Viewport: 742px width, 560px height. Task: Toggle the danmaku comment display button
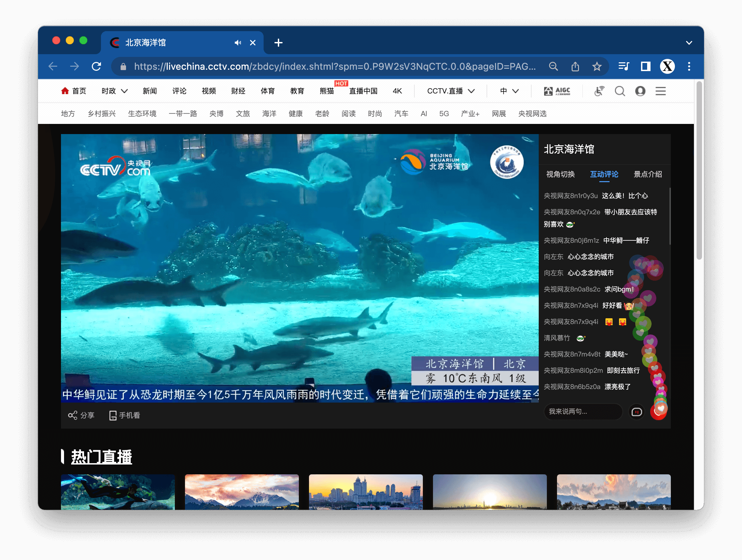pyautogui.click(x=637, y=412)
